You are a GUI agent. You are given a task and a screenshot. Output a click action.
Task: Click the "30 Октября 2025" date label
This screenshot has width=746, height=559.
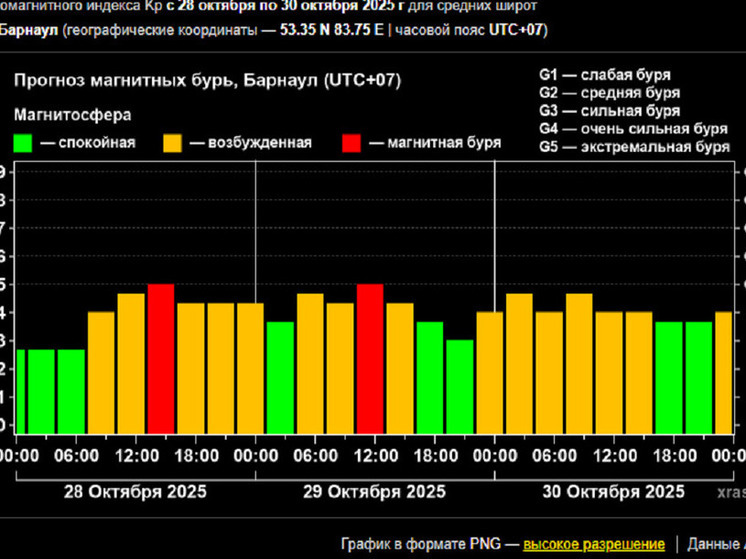pos(613,492)
